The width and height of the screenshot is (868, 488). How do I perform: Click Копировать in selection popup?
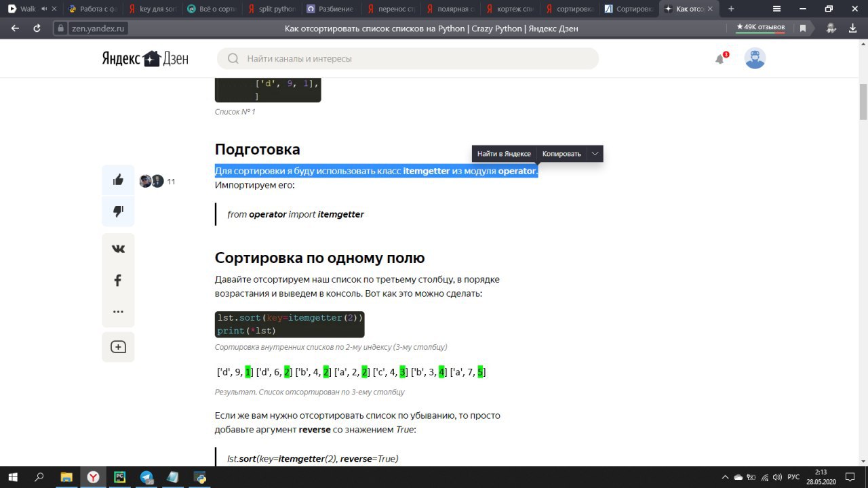(561, 154)
